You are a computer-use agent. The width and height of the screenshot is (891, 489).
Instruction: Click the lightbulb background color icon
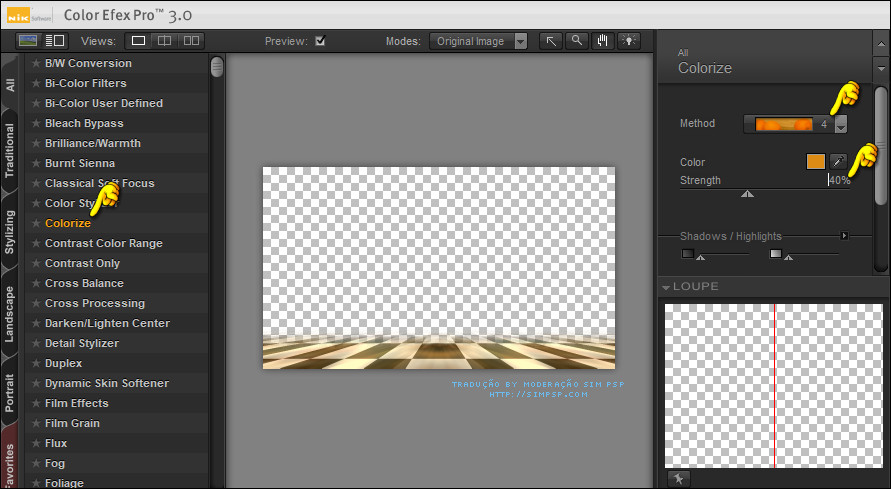click(x=629, y=41)
